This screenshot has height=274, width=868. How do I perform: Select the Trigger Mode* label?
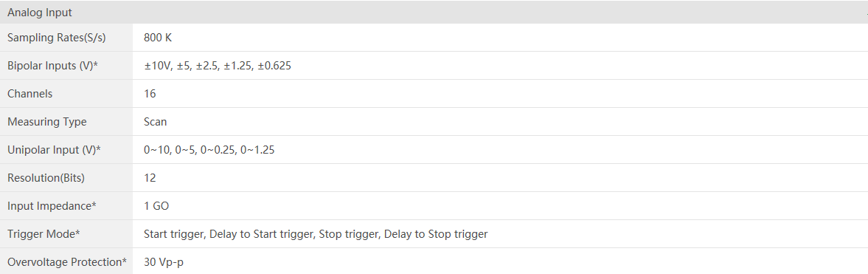[44, 234]
